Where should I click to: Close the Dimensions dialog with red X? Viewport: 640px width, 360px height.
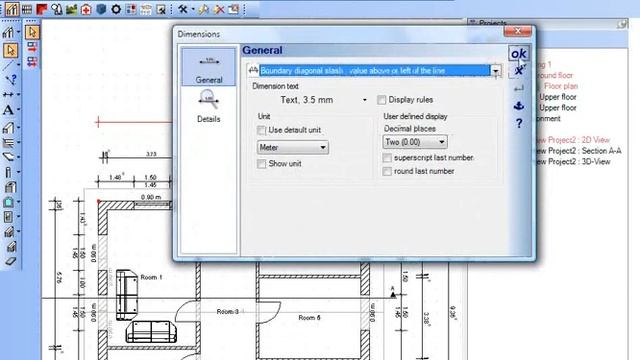pyautogui.click(x=518, y=31)
